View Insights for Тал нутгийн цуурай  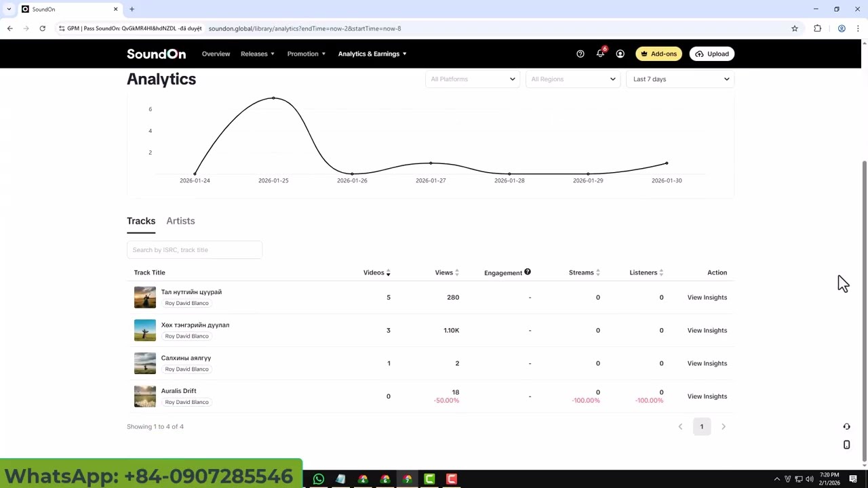(707, 298)
